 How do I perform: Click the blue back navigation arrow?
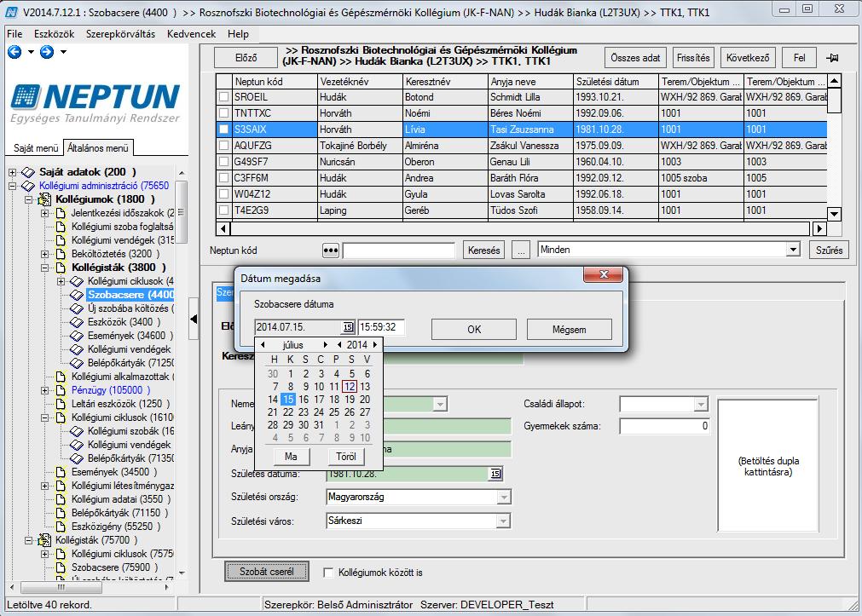(14, 52)
